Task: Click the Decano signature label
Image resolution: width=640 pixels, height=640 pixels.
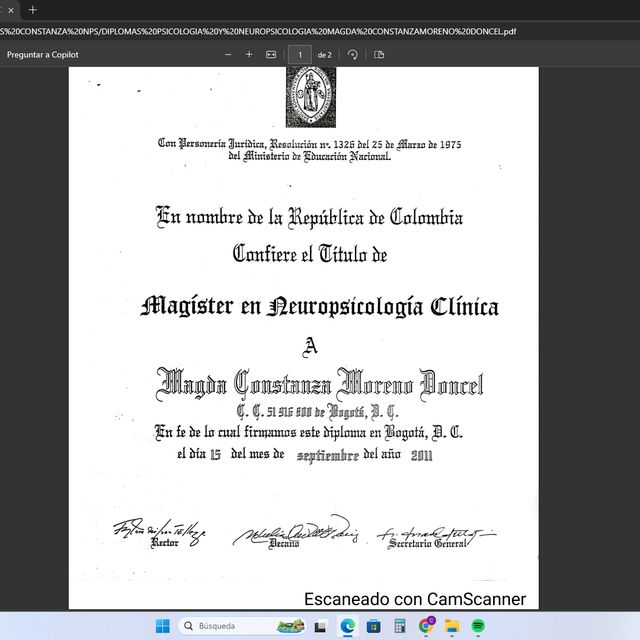Action: click(284, 543)
